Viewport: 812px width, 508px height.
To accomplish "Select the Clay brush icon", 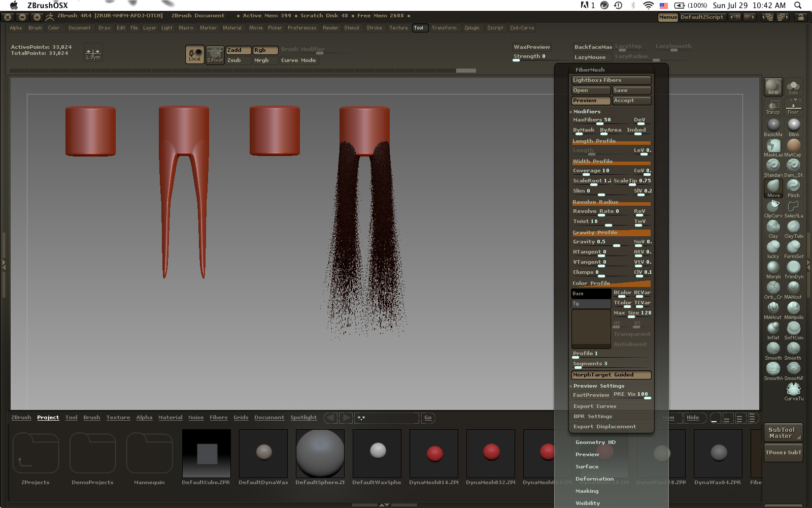I will (773, 229).
